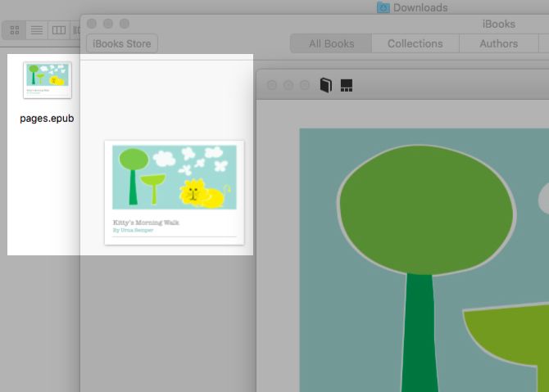The height and width of the screenshot is (392, 549).
Task: Zoom the book reader window
Action: pos(305,85)
